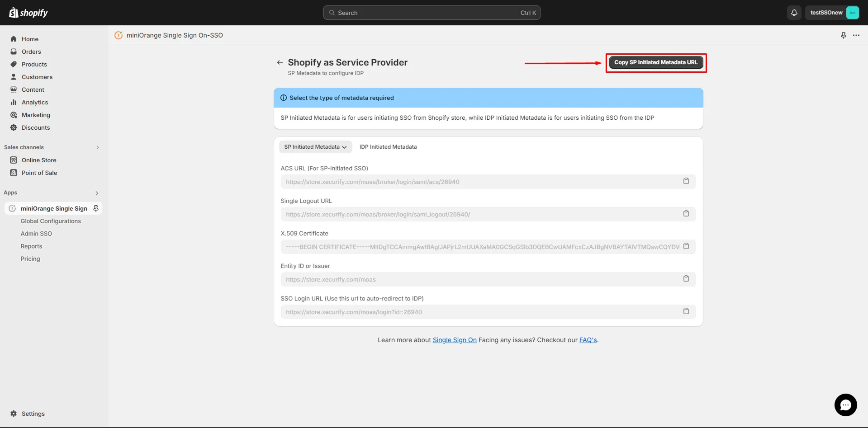Image resolution: width=868 pixels, height=428 pixels.
Task: Click inside the Search bar
Action: click(x=431, y=12)
